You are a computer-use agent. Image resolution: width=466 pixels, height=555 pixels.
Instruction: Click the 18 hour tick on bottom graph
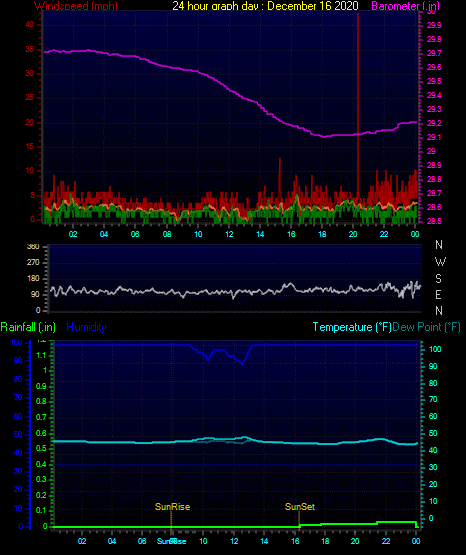(x=325, y=541)
